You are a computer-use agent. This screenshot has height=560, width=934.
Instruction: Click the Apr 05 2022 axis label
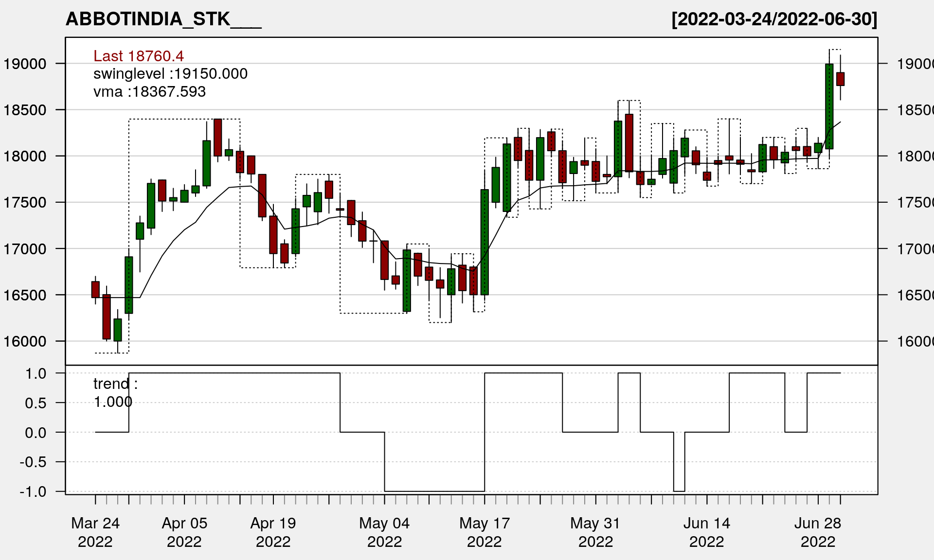[184, 532]
